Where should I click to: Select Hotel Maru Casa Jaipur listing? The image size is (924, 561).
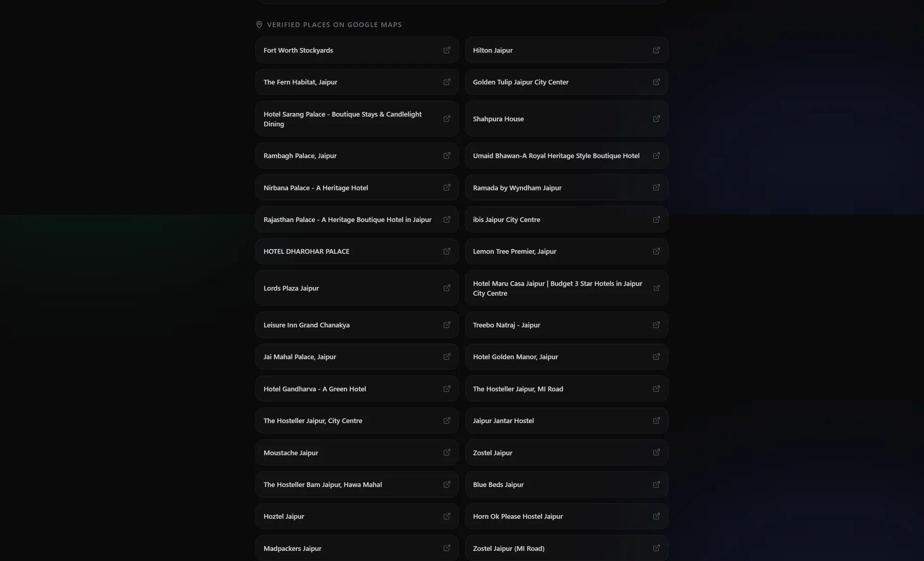tap(566, 288)
